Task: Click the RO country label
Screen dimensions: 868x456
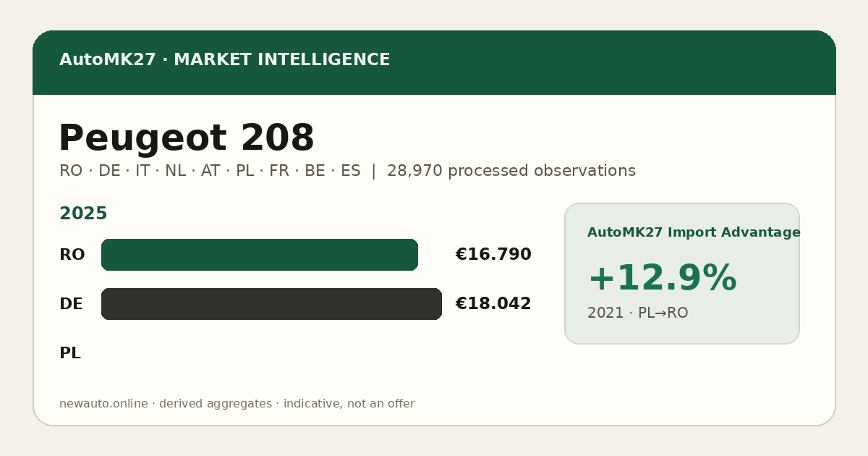Action: click(72, 255)
